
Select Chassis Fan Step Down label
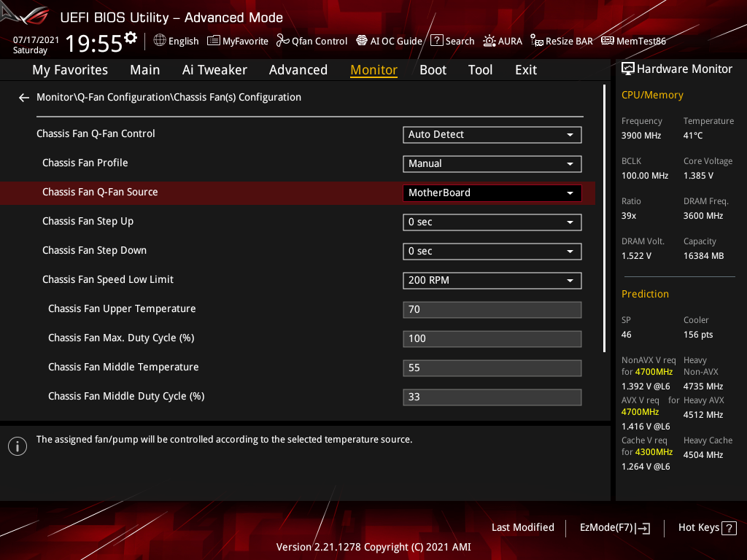(94, 251)
